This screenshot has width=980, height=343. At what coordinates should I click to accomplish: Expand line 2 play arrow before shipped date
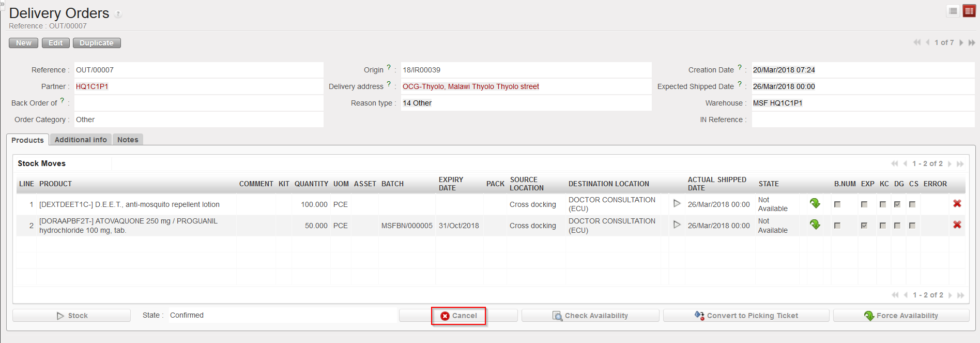[677, 225]
